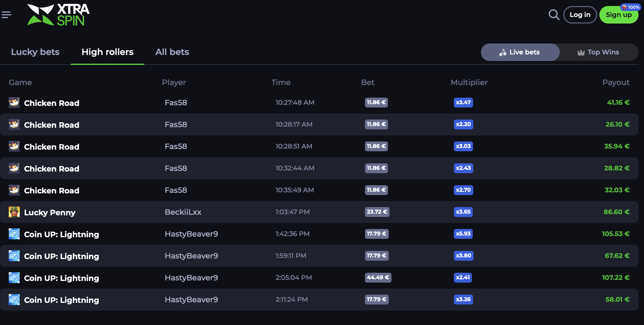
Task: Click the x3.03 multiplier badge
Action: coord(463,146)
